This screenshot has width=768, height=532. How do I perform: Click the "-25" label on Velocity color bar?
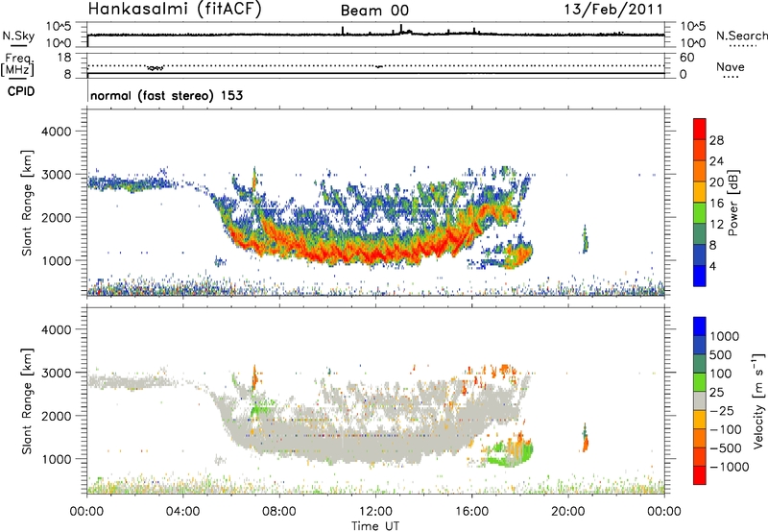point(723,411)
